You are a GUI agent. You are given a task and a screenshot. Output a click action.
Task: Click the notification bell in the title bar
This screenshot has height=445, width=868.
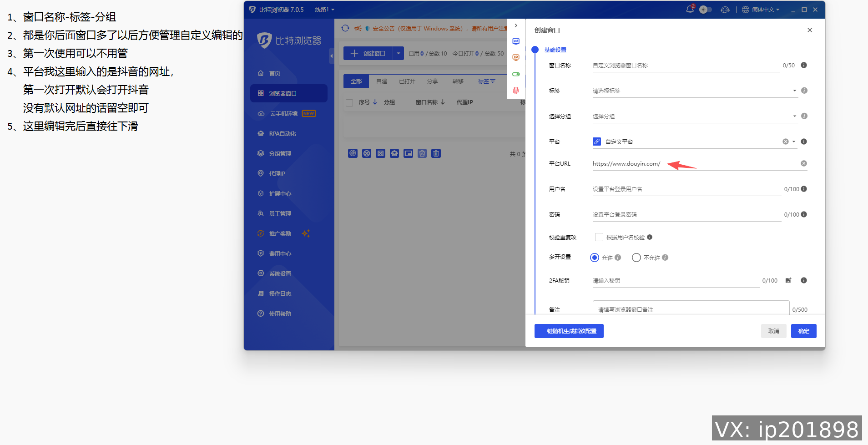tap(690, 10)
